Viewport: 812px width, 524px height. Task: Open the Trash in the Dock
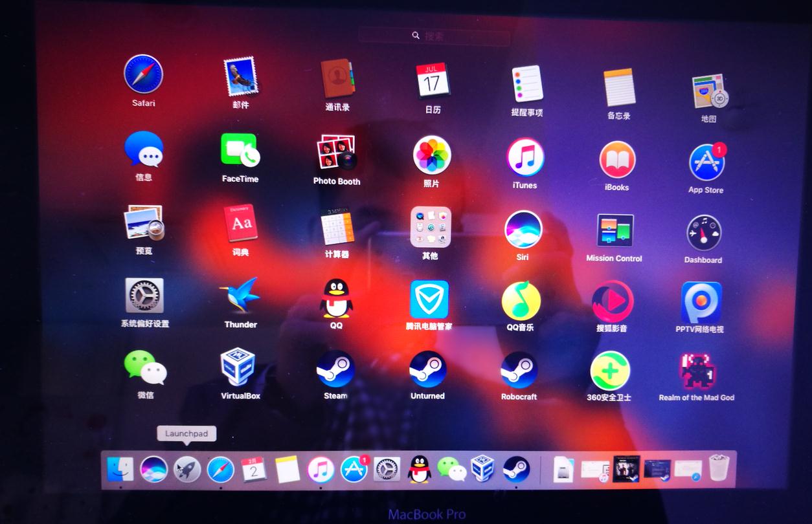tap(719, 468)
